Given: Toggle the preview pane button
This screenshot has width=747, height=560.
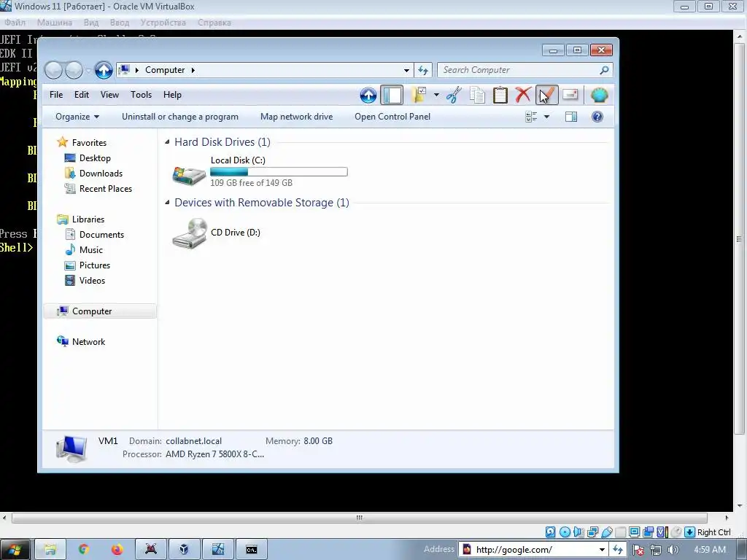Looking at the screenshot, I should pyautogui.click(x=570, y=117).
